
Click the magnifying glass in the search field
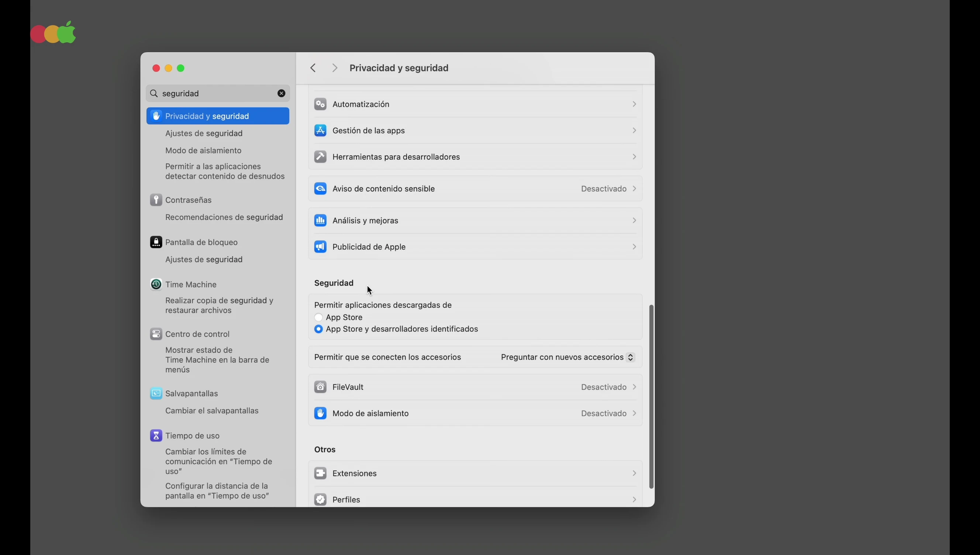coord(154,93)
